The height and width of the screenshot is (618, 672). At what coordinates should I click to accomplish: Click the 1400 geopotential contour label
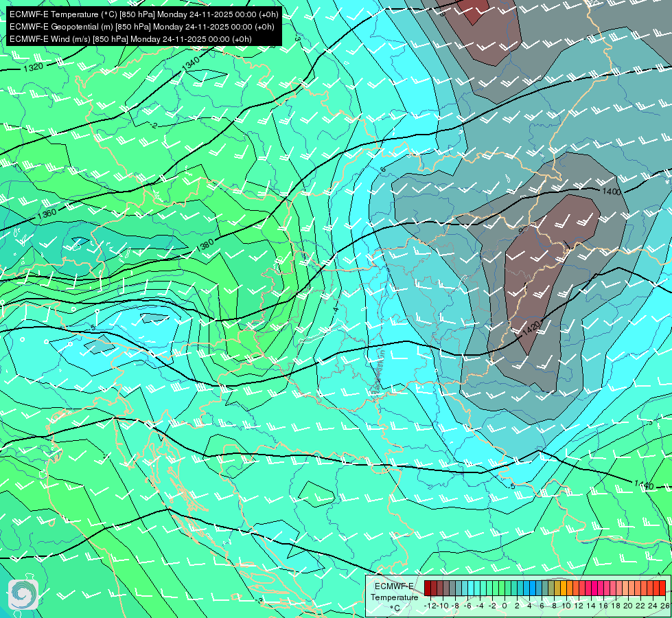click(x=612, y=192)
